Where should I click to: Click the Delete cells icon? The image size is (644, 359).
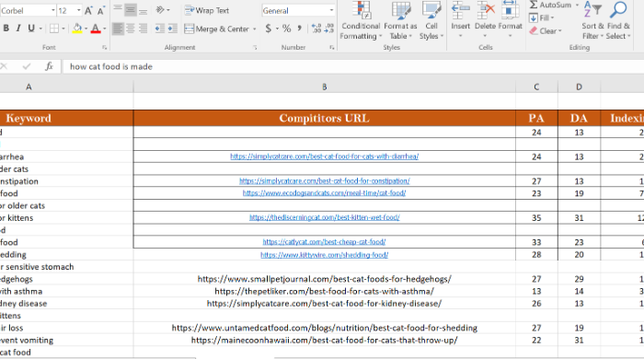pos(486,10)
